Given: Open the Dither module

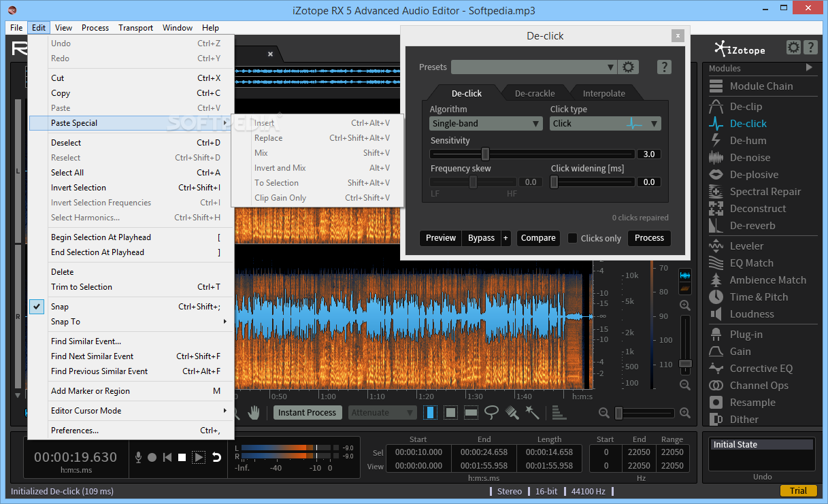Looking at the screenshot, I should (x=733, y=420).
